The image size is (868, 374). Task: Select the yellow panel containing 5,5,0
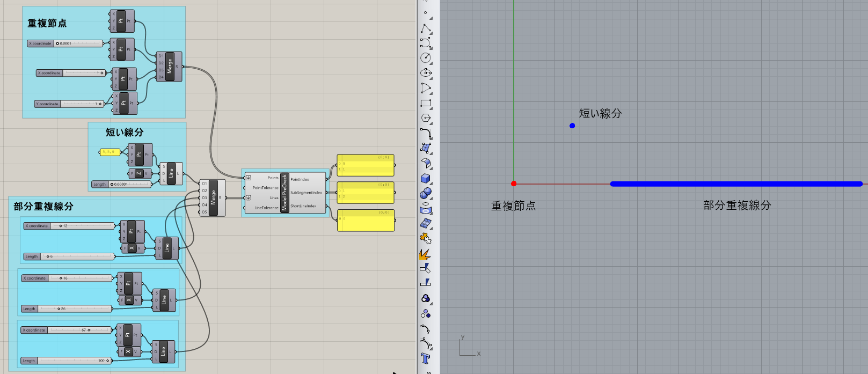click(110, 152)
